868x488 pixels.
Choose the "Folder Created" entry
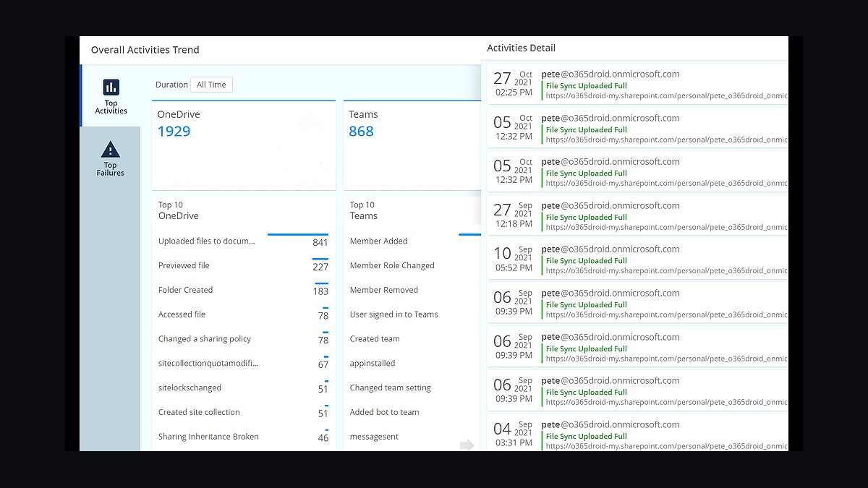(243, 291)
